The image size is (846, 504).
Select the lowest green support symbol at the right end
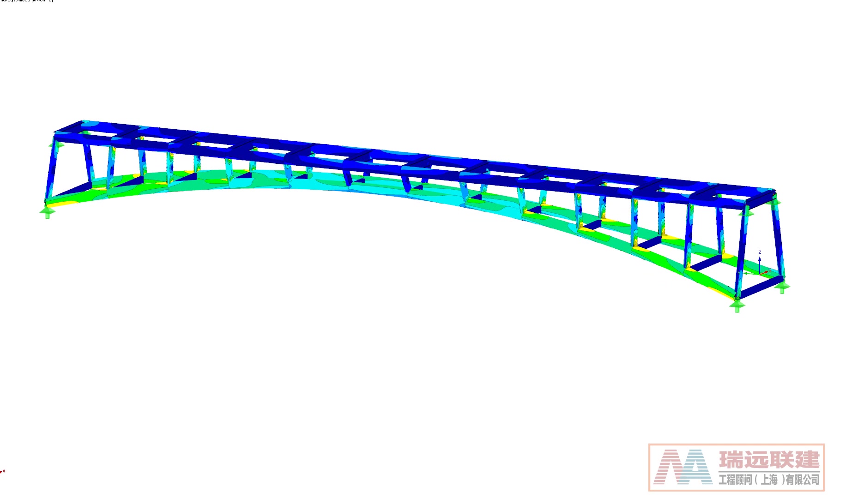[x=737, y=306]
